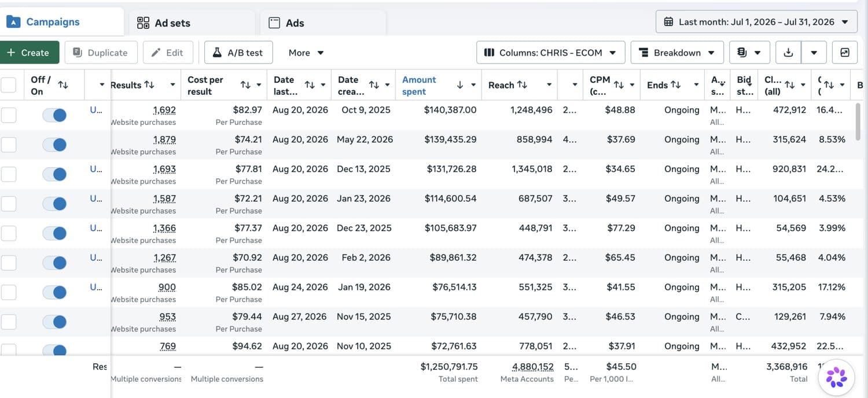The height and width of the screenshot is (398, 868).
Task: Tick the checkbox for the $139,435.29 campaign
Action: (9, 145)
